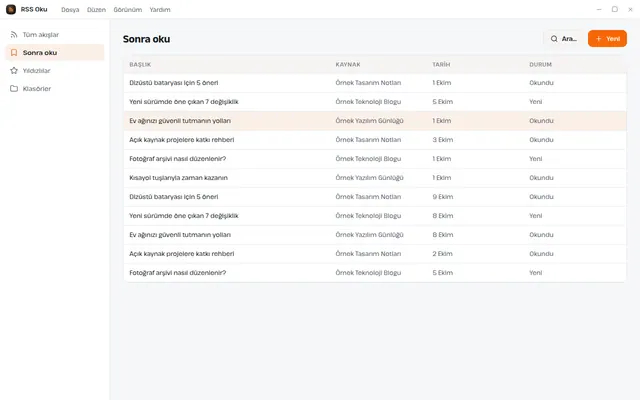Select the Açık kaynak article dated 2 Ekim

375,253
